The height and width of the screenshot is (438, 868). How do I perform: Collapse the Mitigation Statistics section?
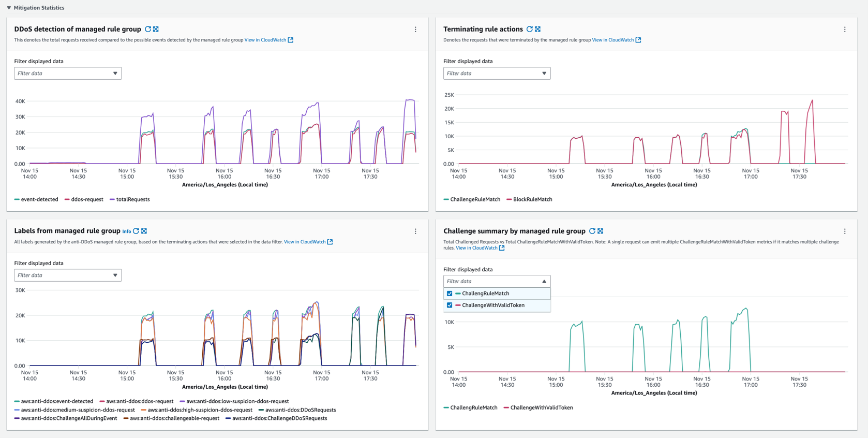click(9, 8)
